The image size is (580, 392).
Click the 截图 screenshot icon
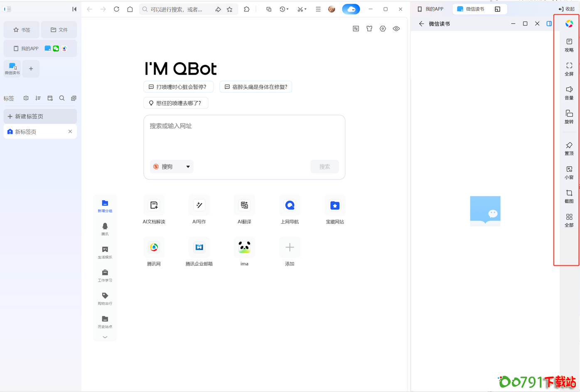point(569,196)
